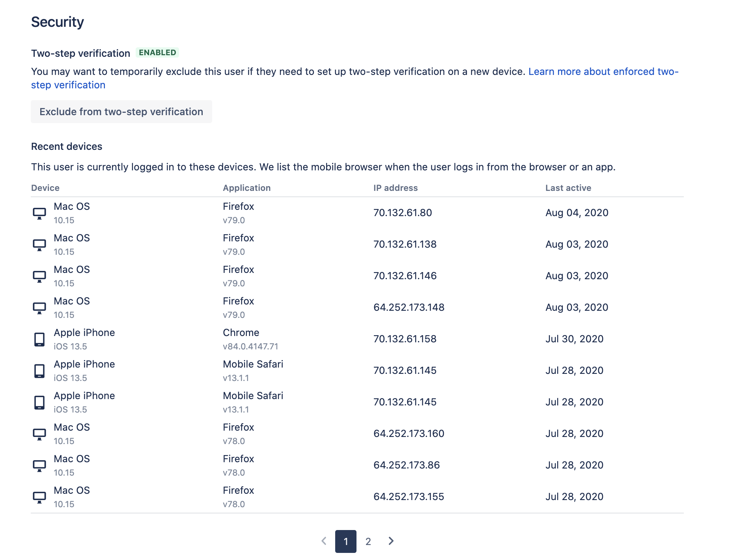739x560 pixels.
Task: Click the Security heading
Action: pyautogui.click(x=58, y=22)
